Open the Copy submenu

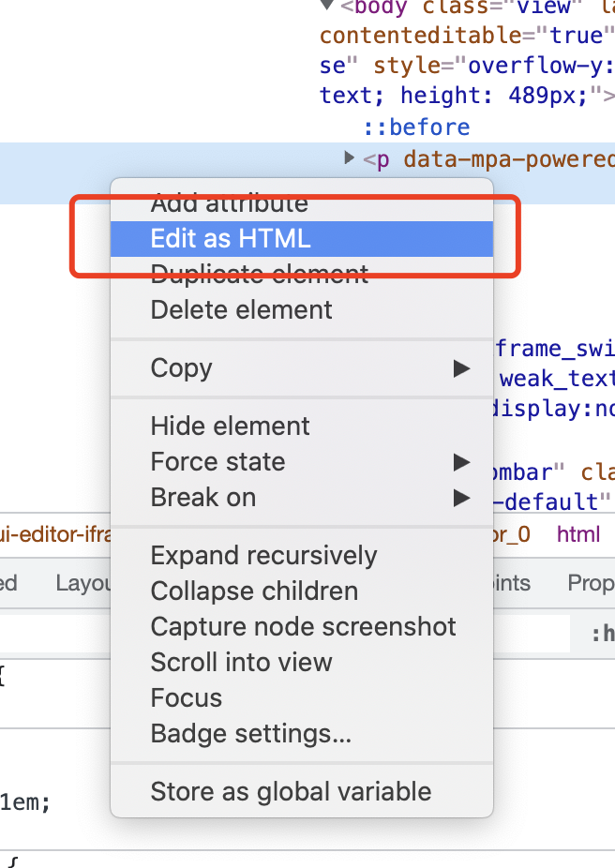tap(182, 367)
